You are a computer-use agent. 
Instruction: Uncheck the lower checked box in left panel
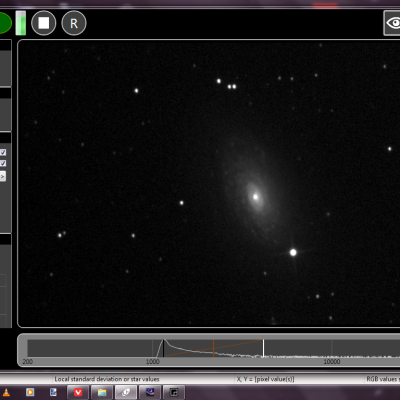tap(3, 163)
